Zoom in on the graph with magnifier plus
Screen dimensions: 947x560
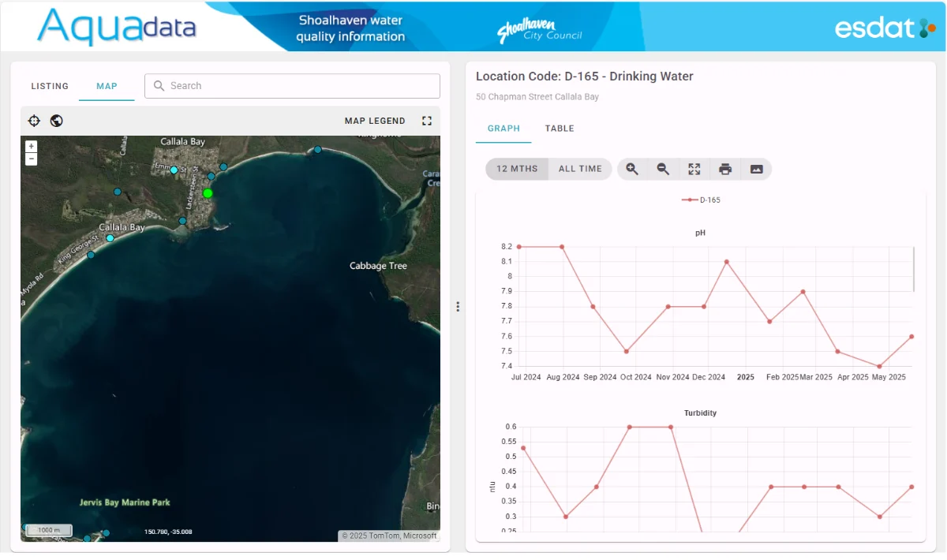tap(632, 169)
